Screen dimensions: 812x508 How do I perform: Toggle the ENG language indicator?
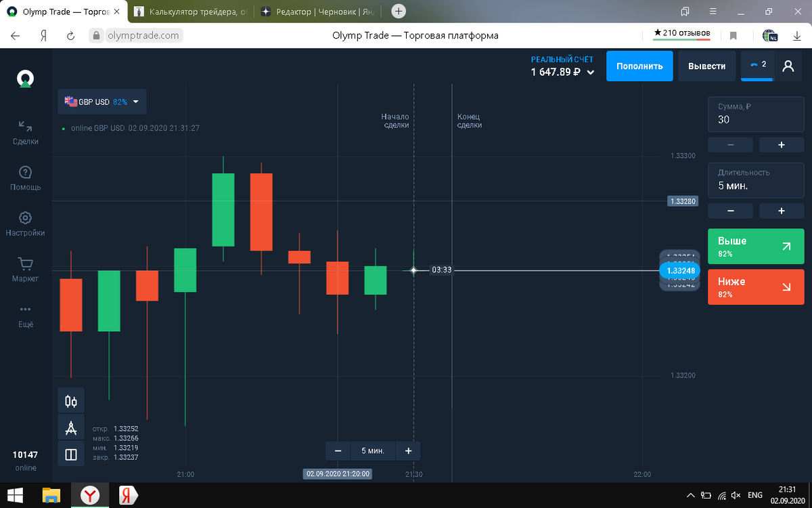tap(754, 495)
